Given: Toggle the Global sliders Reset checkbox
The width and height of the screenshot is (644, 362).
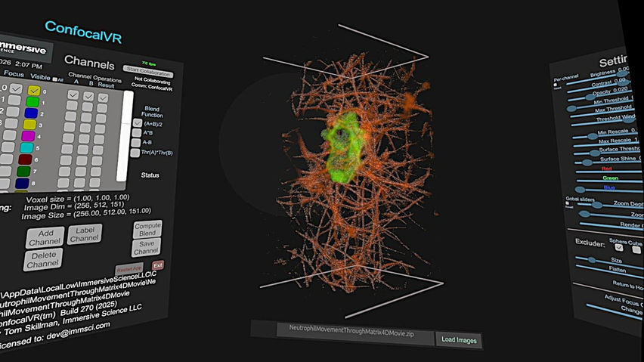Looking at the screenshot, I should click(567, 203).
